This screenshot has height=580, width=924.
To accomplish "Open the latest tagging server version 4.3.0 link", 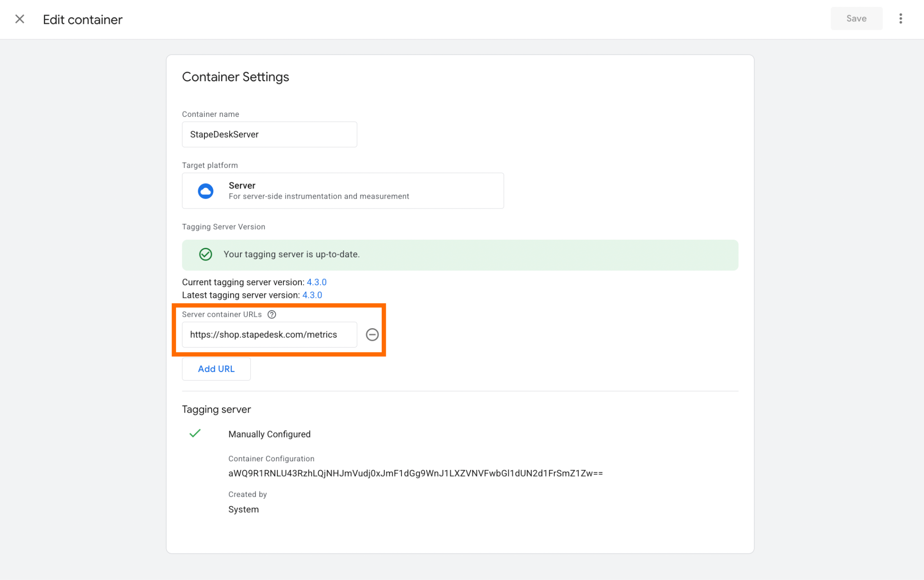I will tap(312, 295).
